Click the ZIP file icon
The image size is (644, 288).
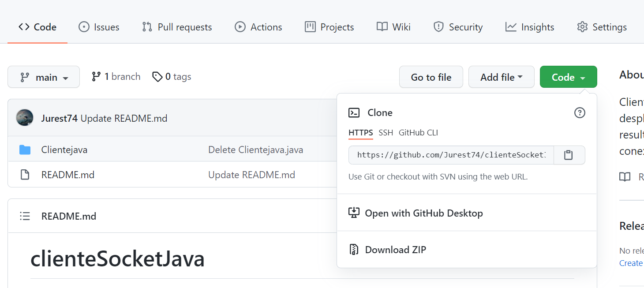pos(354,250)
